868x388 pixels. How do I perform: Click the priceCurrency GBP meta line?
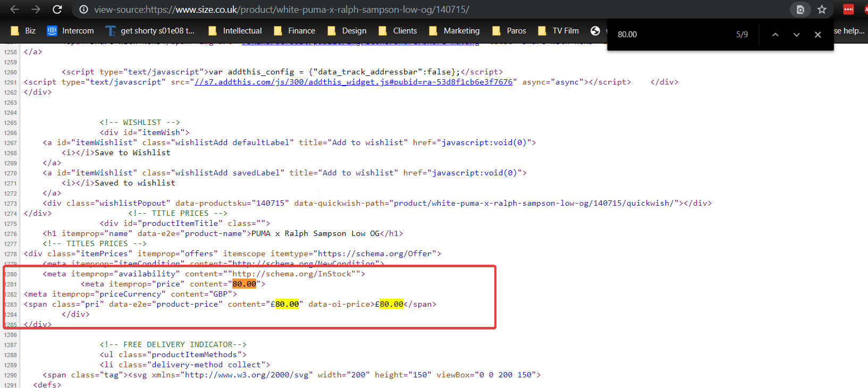(x=130, y=294)
